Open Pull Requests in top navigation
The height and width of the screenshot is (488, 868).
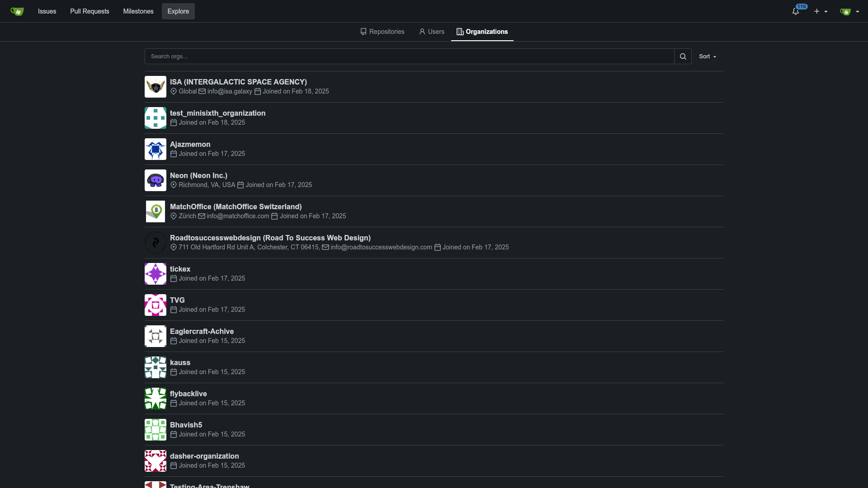pos(90,11)
